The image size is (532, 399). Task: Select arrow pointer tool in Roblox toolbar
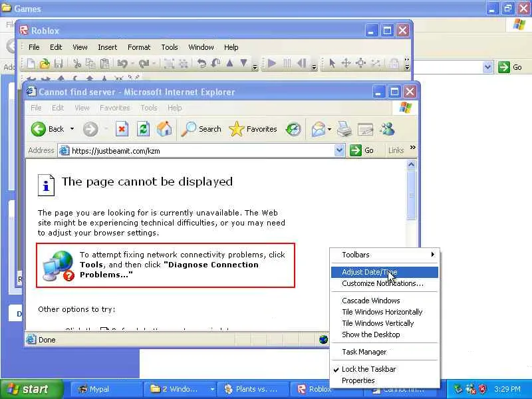pos(332,63)
